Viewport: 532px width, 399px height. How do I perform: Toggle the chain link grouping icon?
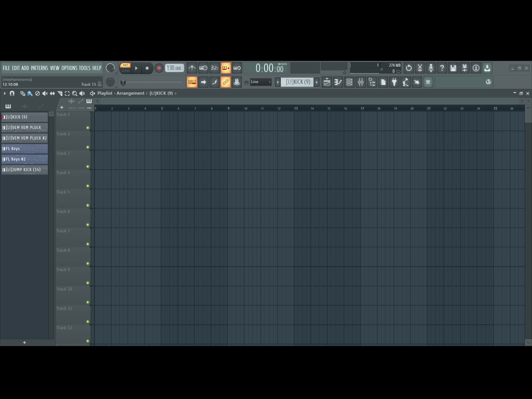(x=226, y=82)
